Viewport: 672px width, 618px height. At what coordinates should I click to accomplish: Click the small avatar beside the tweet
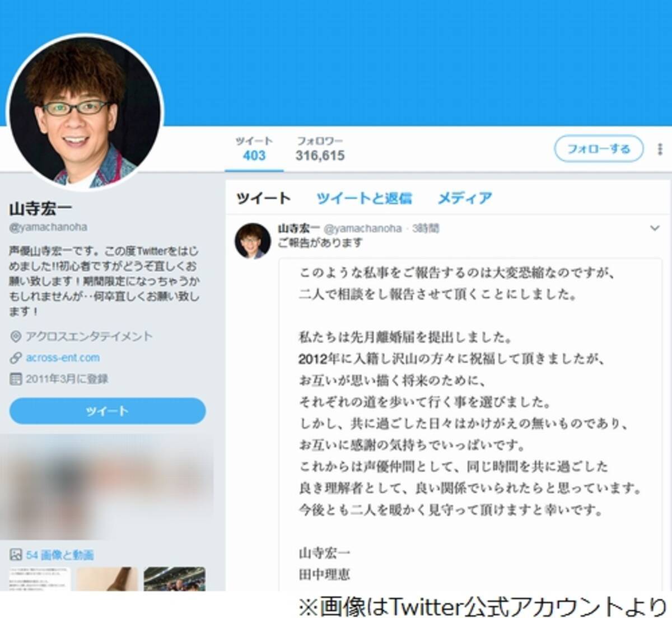(253, 241)
